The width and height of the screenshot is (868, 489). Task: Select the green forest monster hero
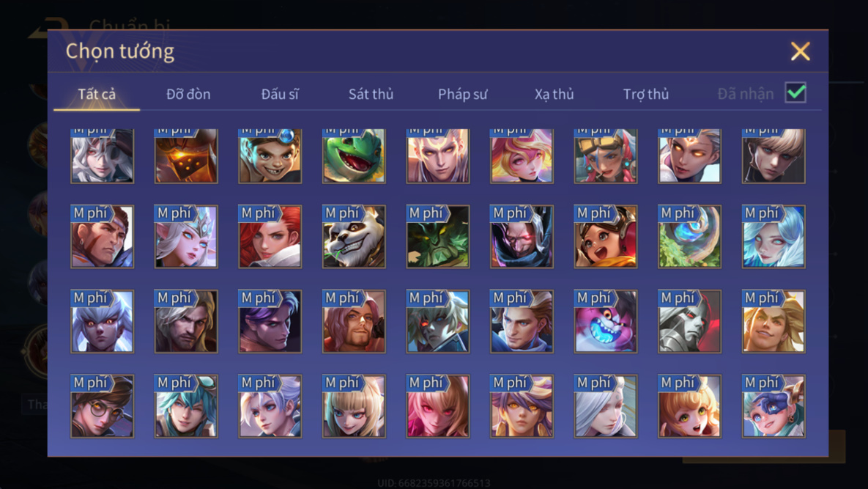point(438,237)
